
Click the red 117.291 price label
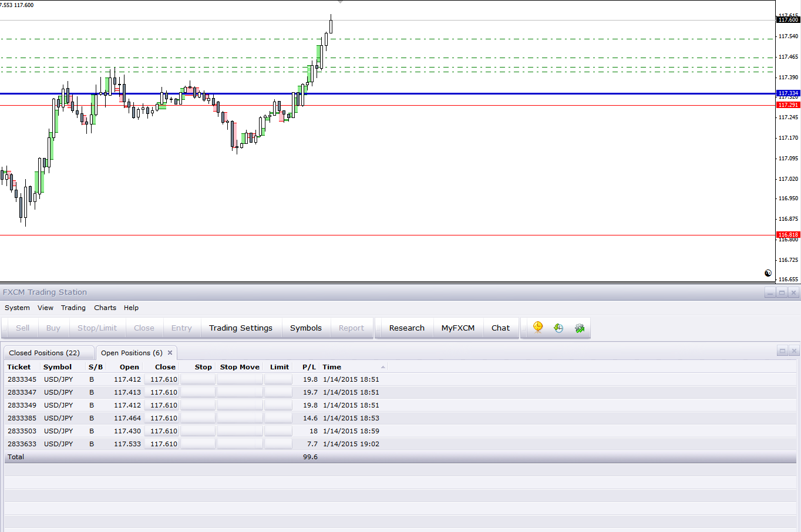point(788,105)
